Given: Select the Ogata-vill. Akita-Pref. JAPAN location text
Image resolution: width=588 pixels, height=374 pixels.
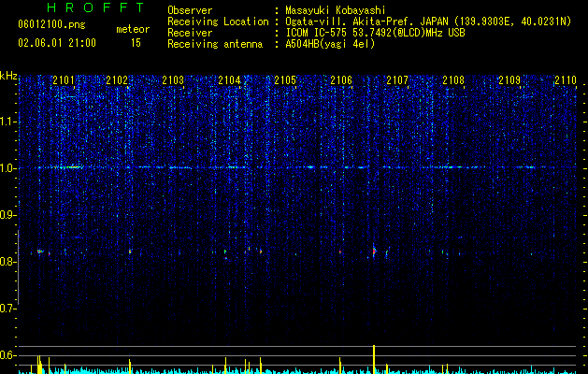Looking at the screenshot, I should (428, 22).
